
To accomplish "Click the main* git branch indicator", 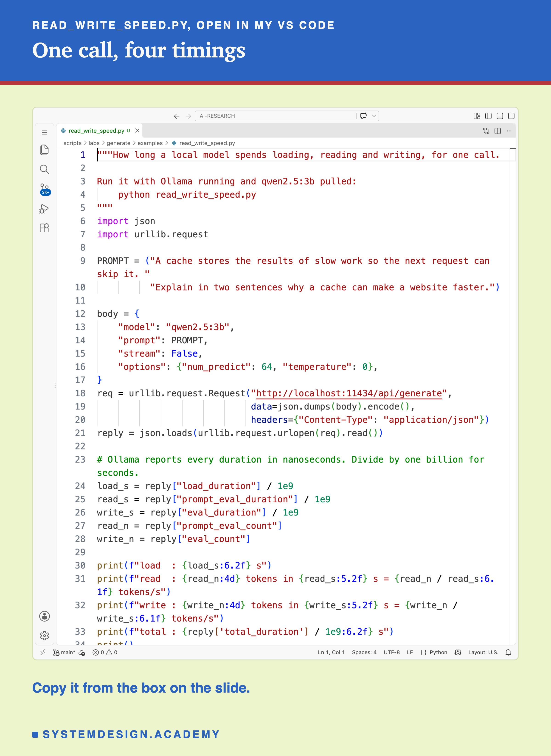I will coord(64,652).
